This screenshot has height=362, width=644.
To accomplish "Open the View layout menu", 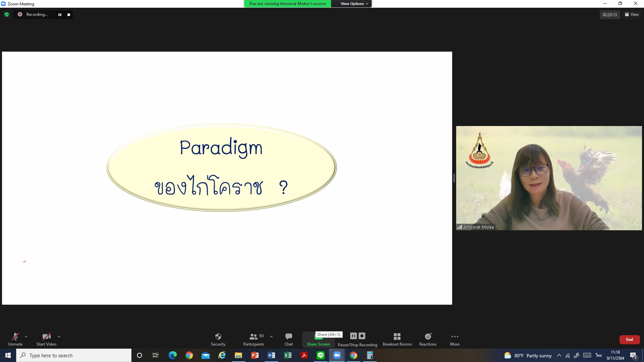I will coord(632,14).
